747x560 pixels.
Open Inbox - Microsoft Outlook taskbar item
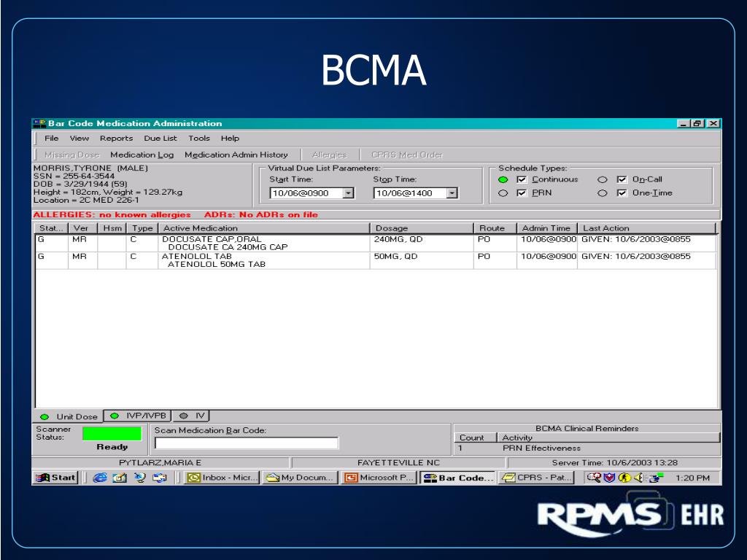tap(222, 478)
